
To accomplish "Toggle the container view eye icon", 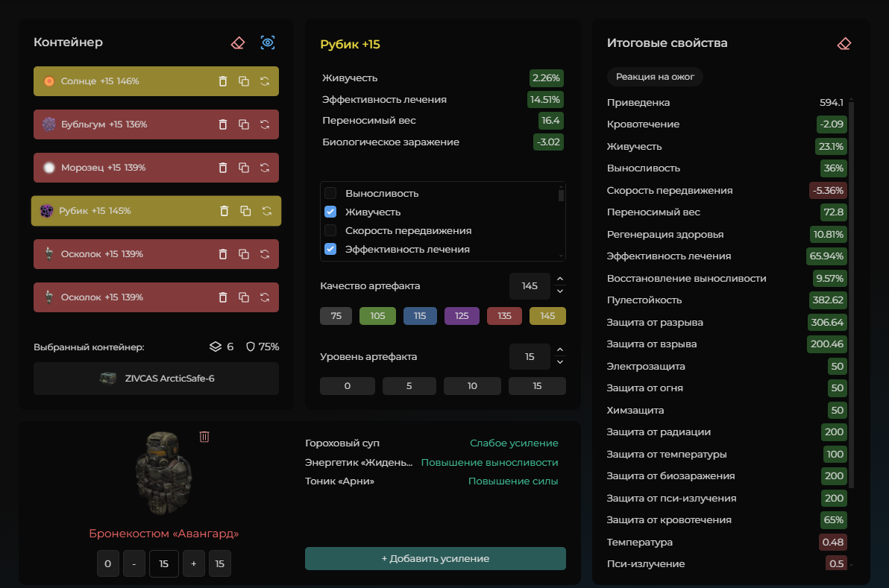I will [268, 42].
